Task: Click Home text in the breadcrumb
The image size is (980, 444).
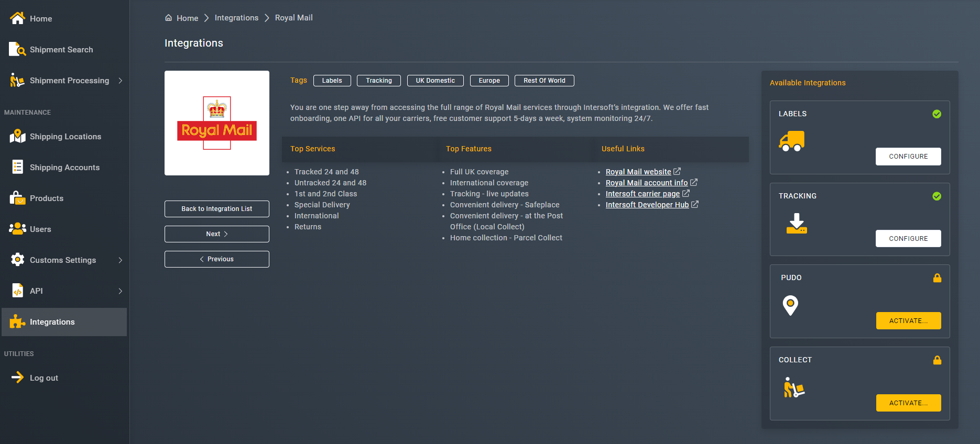Action: tap(187, 18)
